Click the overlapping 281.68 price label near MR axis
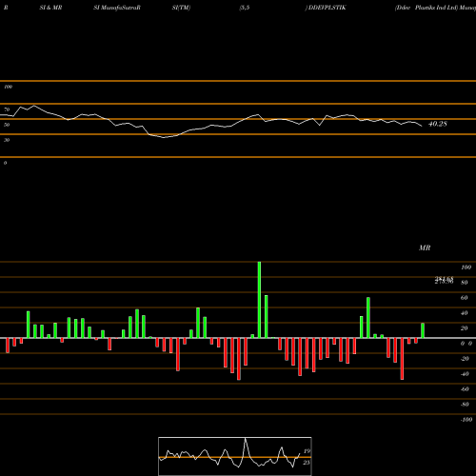Screen dimensions: 476x476 [x=444, y=278]
